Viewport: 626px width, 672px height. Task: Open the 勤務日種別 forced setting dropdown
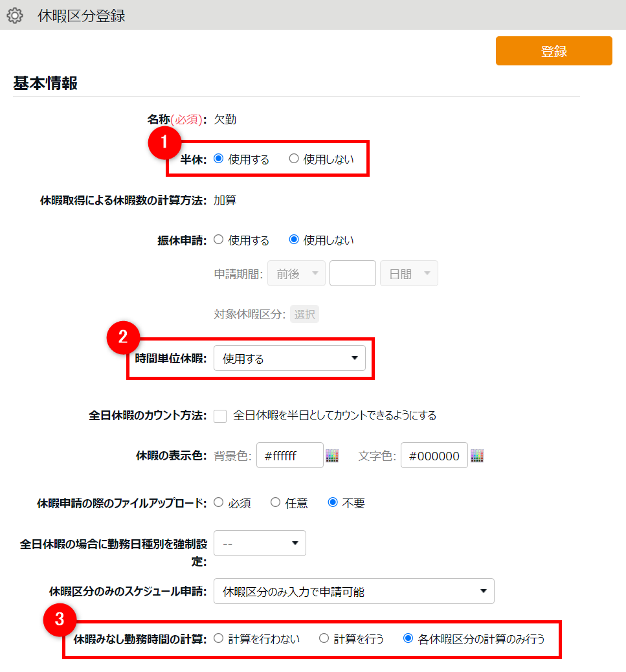260,543
